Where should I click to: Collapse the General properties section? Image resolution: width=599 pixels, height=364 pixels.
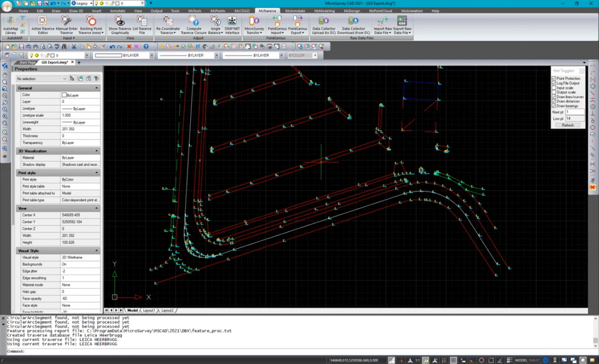[x=97, y=88]
